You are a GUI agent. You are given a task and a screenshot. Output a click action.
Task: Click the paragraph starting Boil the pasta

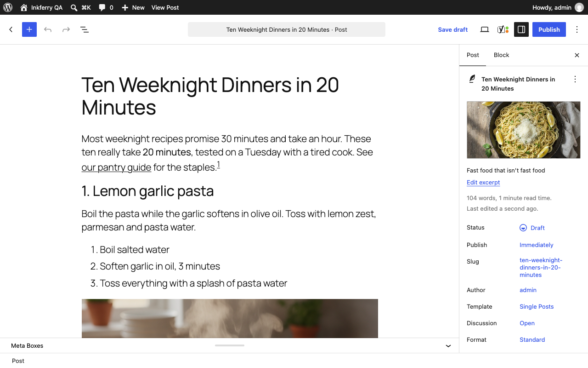pos(230,220)
